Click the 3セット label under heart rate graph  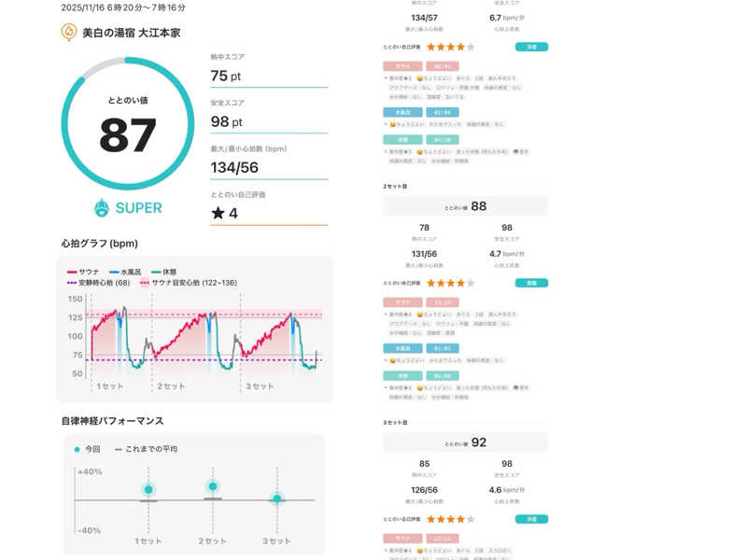point(260,385)
